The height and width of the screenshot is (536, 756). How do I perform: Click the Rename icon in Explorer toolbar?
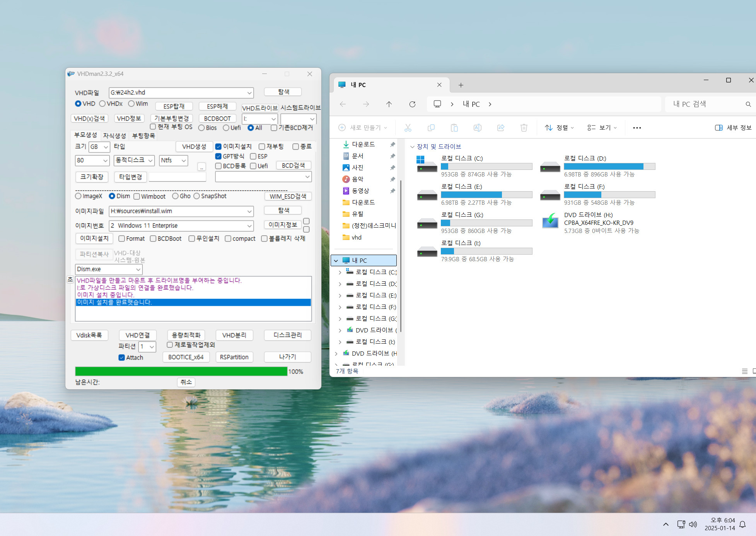(478, 128)
